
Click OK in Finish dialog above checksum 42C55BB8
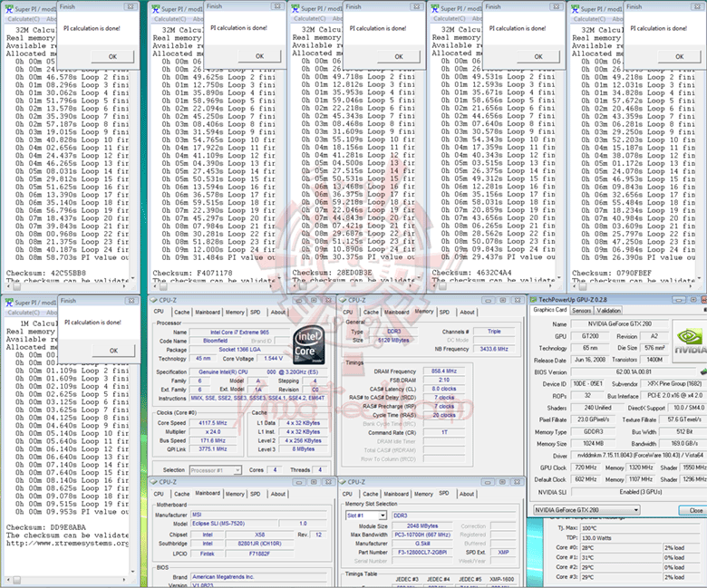coord(112,57)
